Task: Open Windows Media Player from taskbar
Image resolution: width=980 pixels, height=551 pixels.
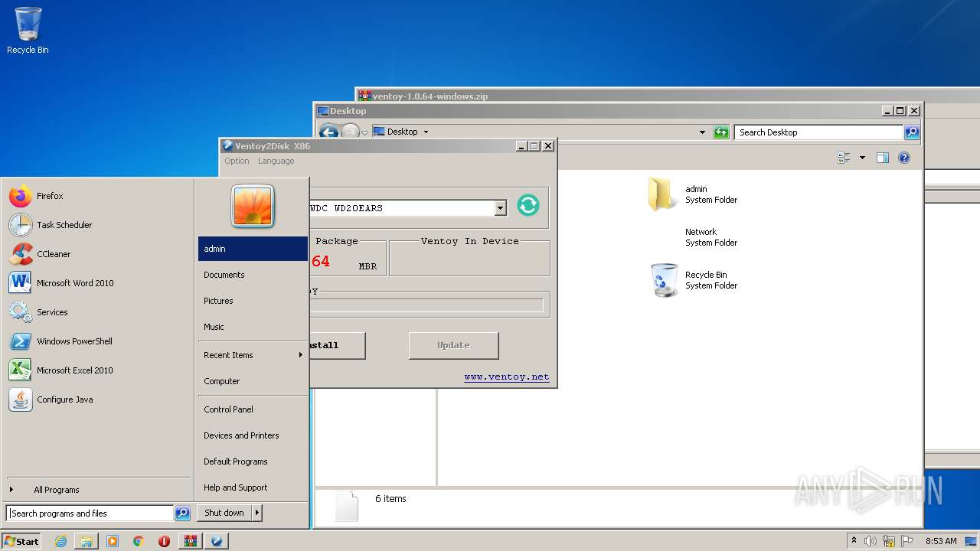Action: (x=113, y=541)
